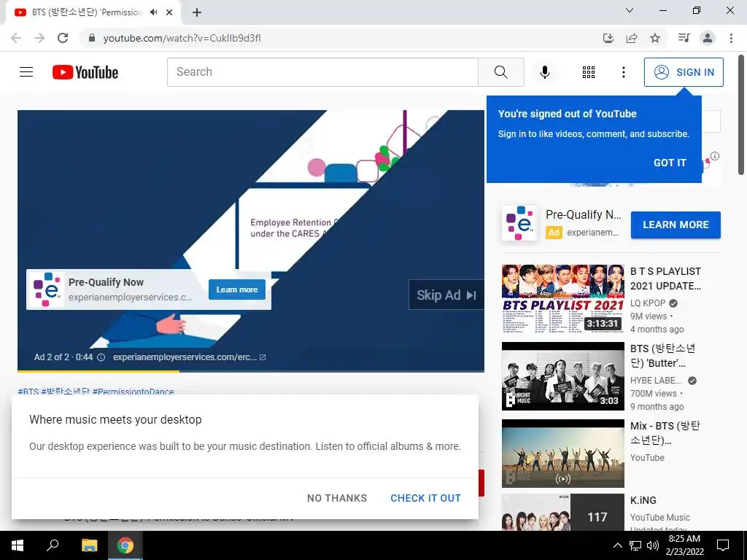The width and height of the screenshot is (747, 560).
Task: Share this page via the share icon
Action: click(632, 38)
